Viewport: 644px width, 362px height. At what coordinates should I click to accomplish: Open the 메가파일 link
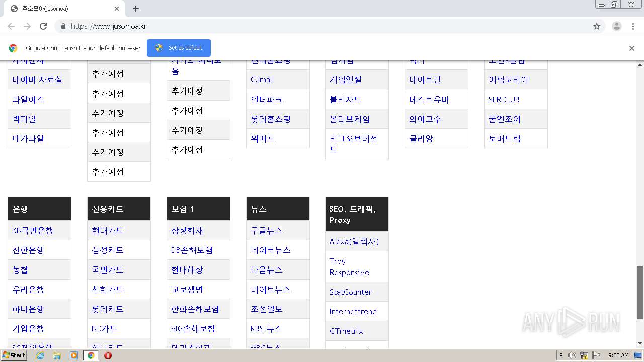pos(28,139)
